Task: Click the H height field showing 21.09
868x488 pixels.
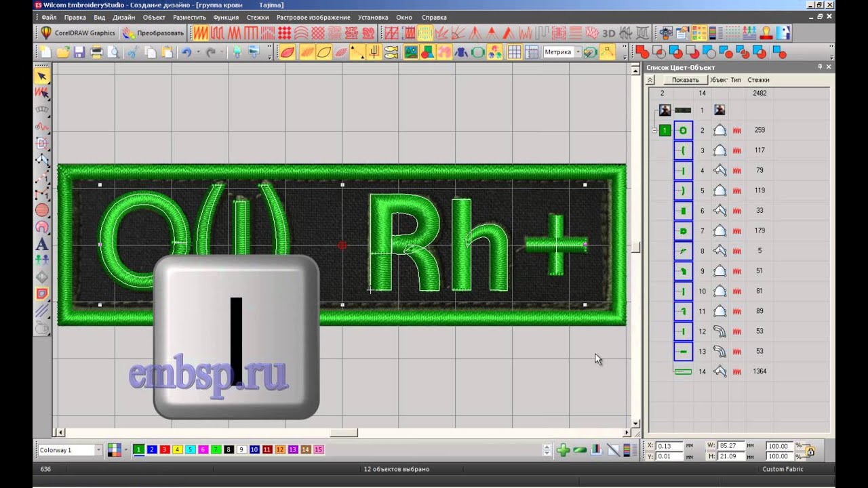Action: [730, 456]
